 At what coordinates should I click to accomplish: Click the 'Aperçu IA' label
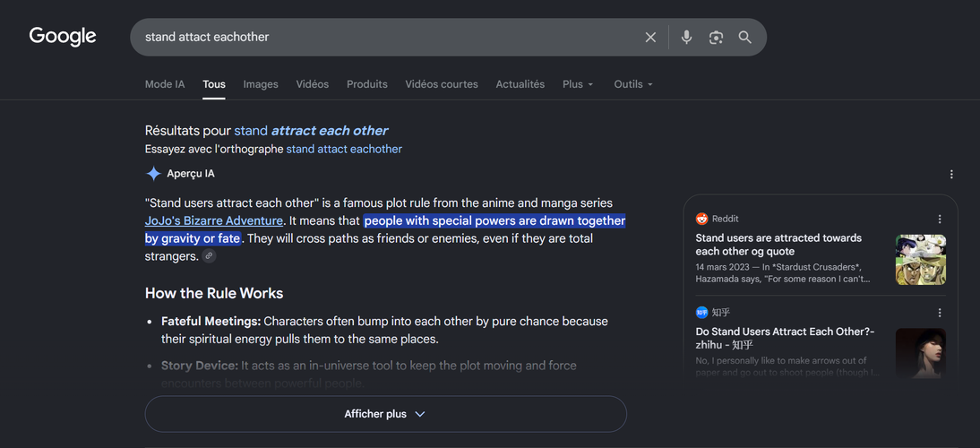pyautogui.click(x=191, y=174)
